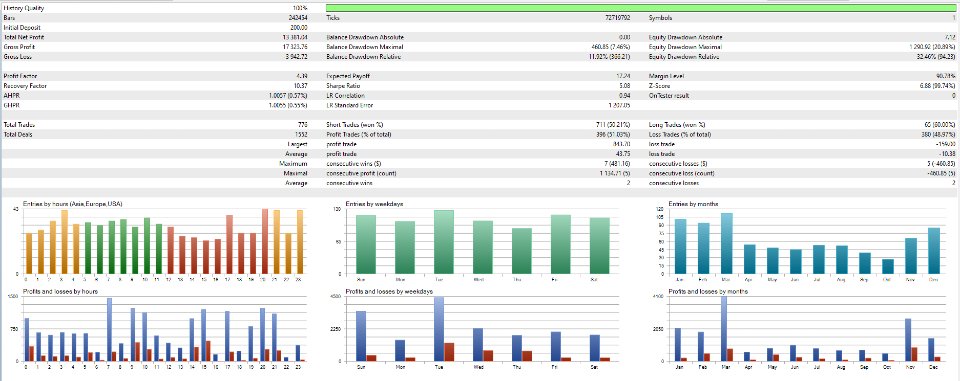This screenshot has width=960, height=381.
Task: Click the Dec label under months profits chart
Action: pyautogui.click(x=934, y=366)
